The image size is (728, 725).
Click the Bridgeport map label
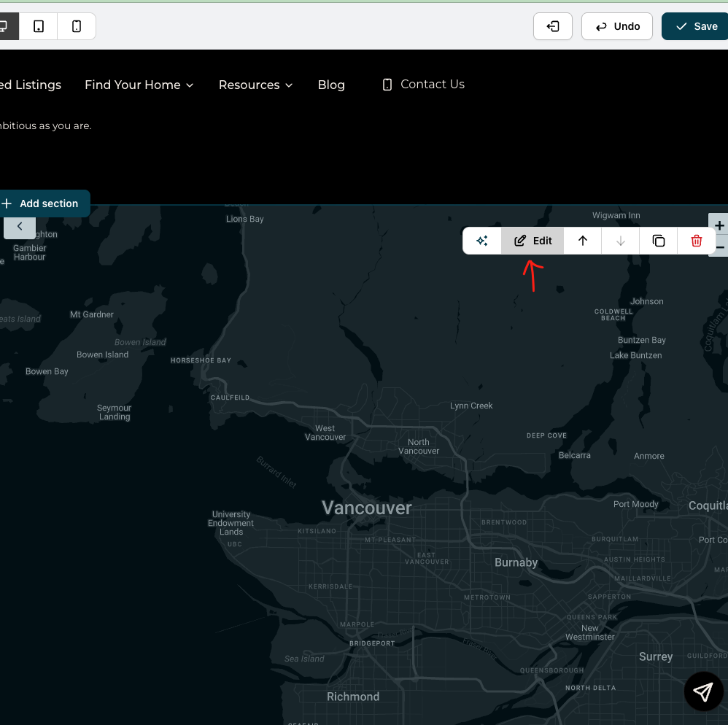tap(372, 643)
